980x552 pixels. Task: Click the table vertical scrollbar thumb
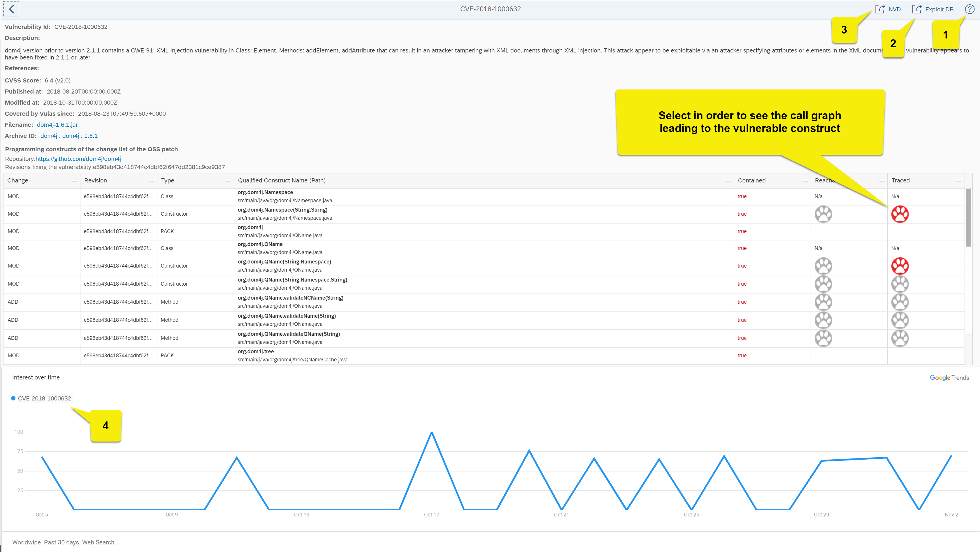pyautogui.click(x=968, y=218)
